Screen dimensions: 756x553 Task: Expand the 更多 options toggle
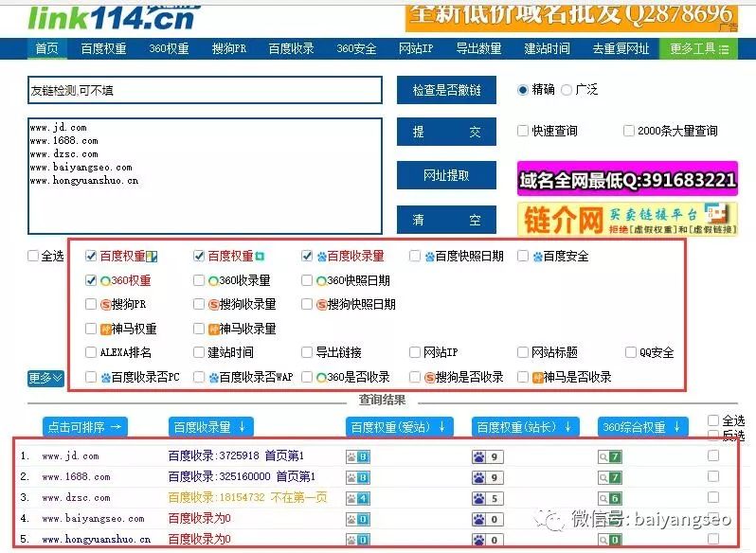(x=45, y=378)
